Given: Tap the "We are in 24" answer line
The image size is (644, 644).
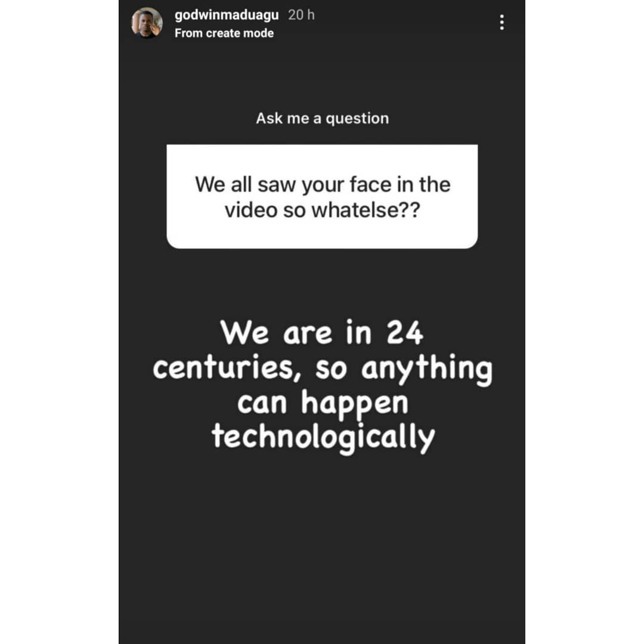Looking at the screenshot, I should [x=321, y=333].
